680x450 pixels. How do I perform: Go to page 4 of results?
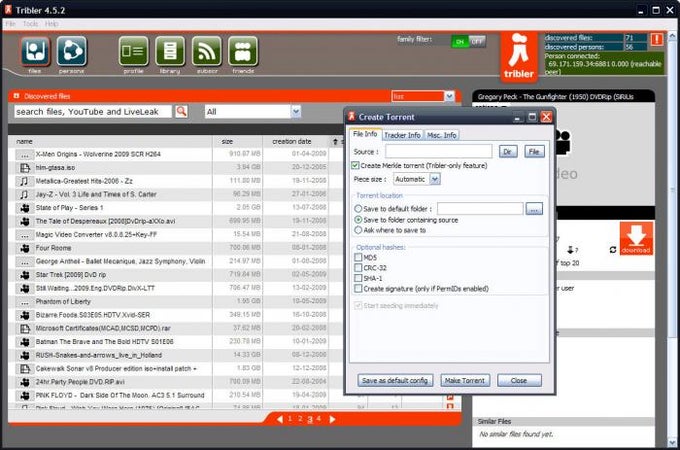(319, 419)
